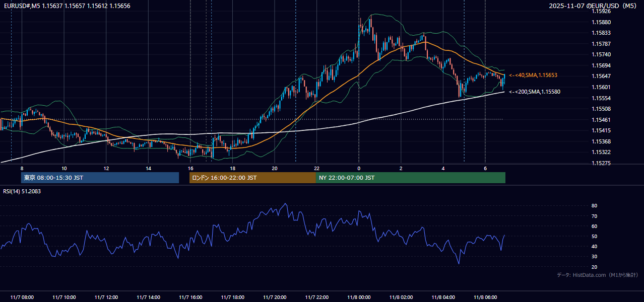644x302 pixels.
Task: Click price axis value 1.15926
Action: (x=601, y=11)
